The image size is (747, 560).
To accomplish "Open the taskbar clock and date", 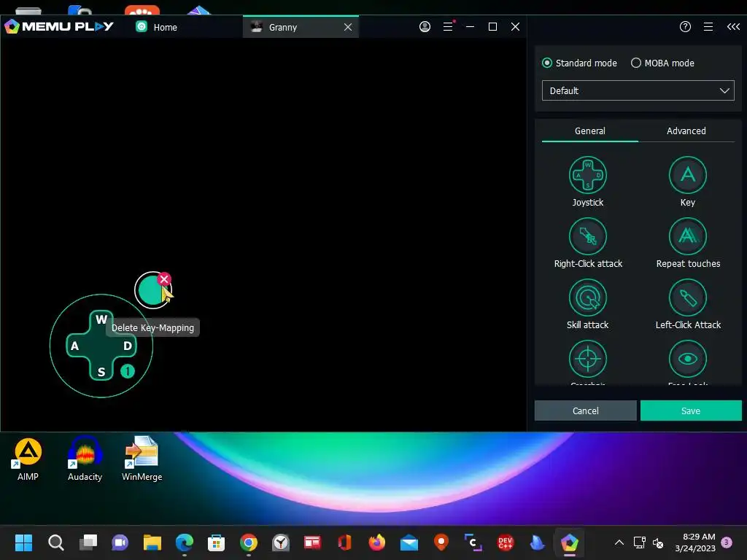I will coord(694,542).
